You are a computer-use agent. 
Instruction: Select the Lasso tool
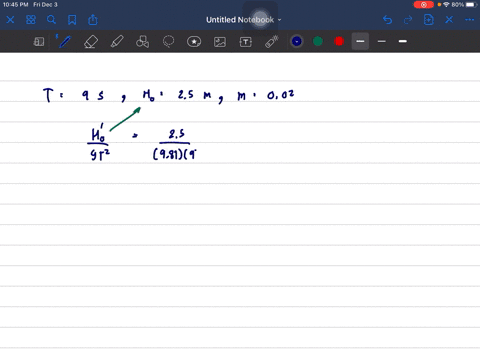[x=168, y=42]
